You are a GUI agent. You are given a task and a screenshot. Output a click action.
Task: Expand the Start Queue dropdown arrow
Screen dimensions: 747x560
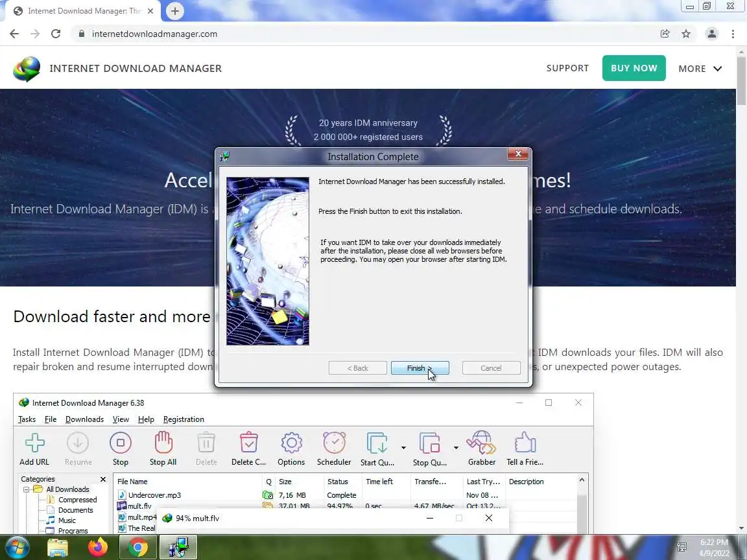[403, 448]
